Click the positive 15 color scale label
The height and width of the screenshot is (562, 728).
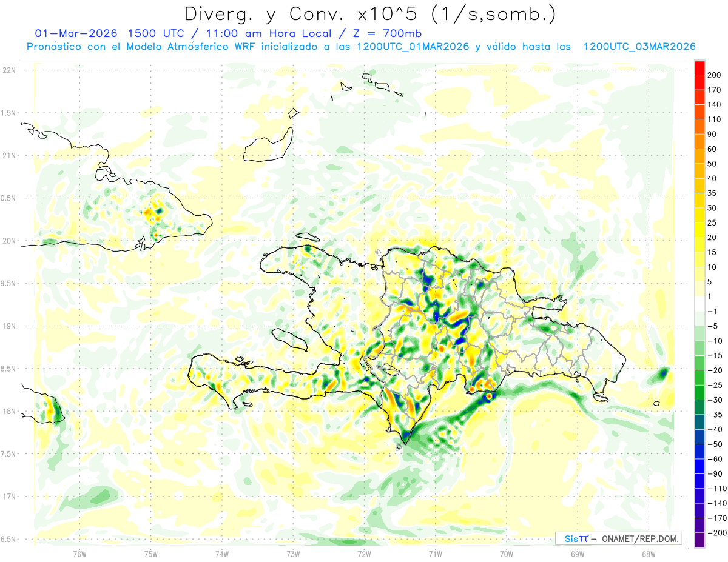712,252
